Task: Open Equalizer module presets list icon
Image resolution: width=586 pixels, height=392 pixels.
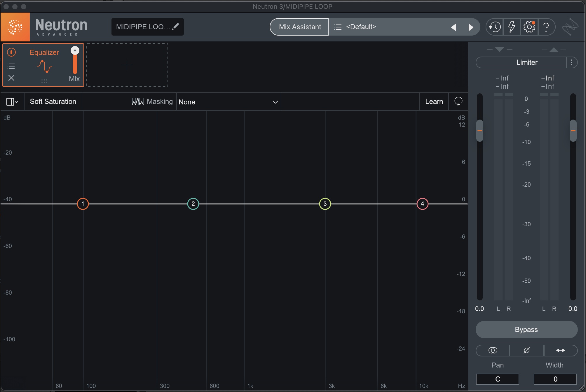Action: tap(11, 66)
